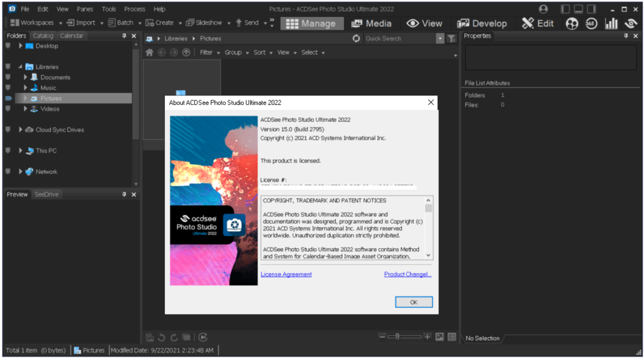Switch to the Catalog tab
The height and width of the screenshot is (358, 644).
pyautogui.click(x=43, y=36)
